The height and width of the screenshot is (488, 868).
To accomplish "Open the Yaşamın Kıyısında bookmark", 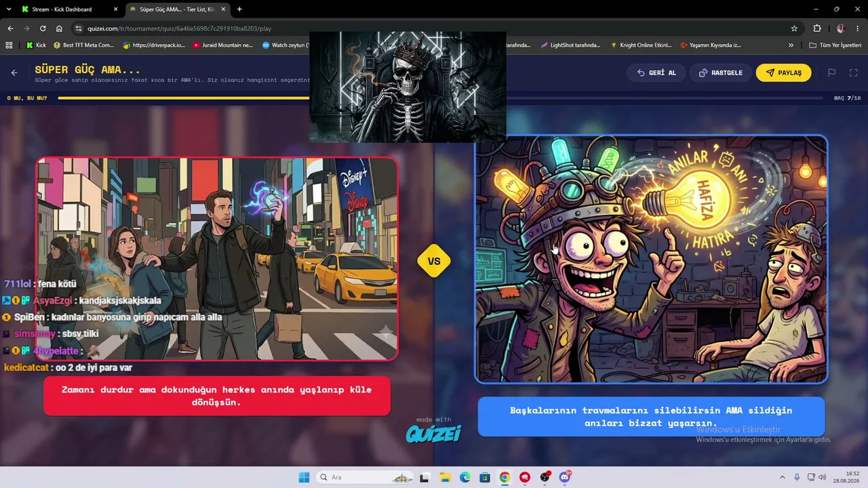I will click(x=711, y=45).
